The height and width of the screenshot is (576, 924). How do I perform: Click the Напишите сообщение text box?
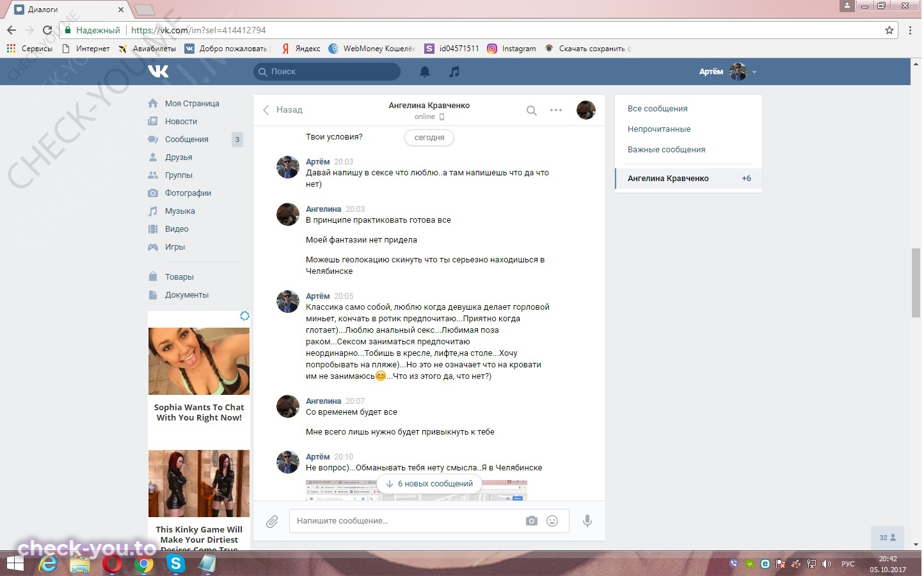pos(406,521)
